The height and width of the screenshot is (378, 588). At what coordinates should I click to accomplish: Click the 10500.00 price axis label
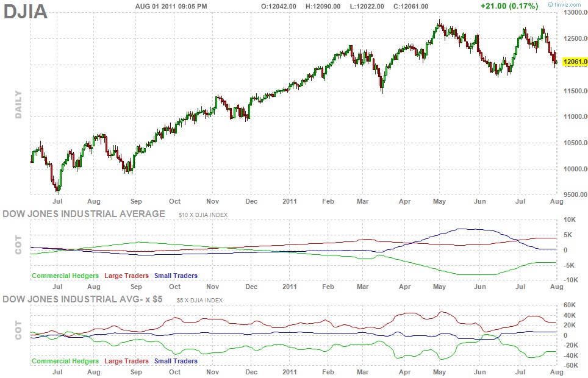click(x=576, y=143)
